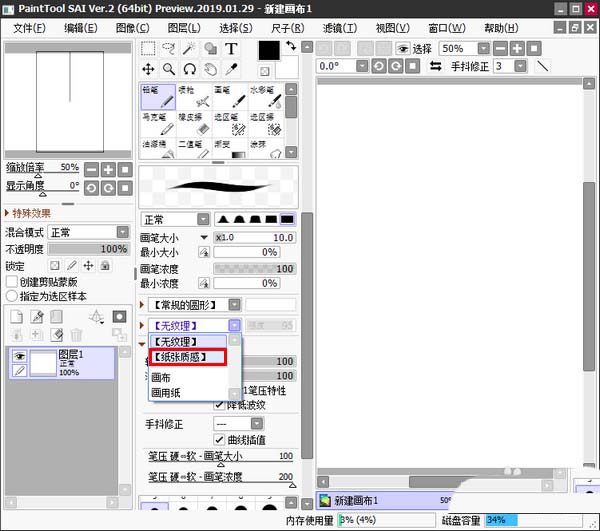Select the lasso selection tool
600x531 pixels.
(x=169, y=49)
